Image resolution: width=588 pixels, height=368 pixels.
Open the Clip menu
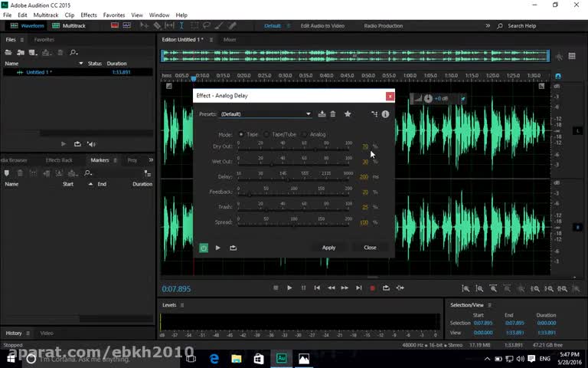70,15
